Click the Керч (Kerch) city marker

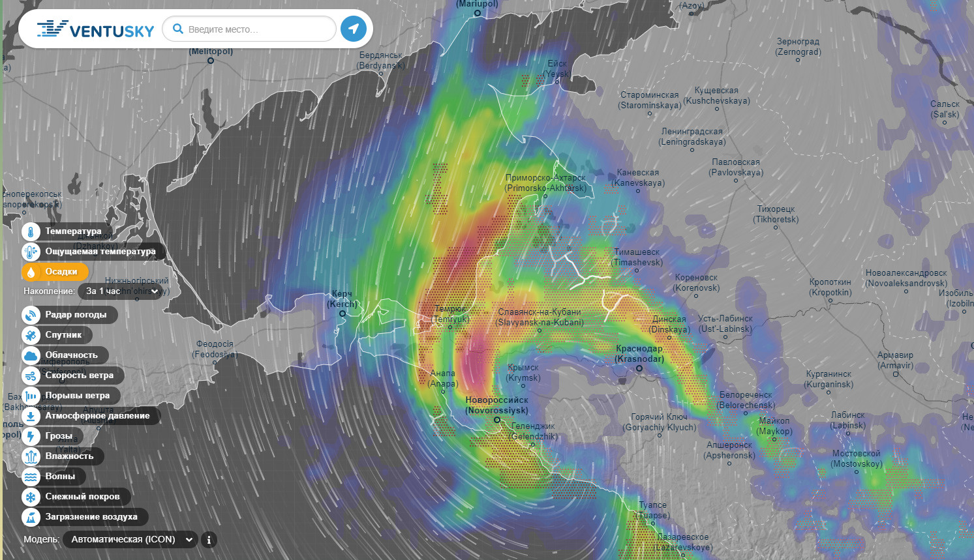pyautogui.click(x=342, y=314)
